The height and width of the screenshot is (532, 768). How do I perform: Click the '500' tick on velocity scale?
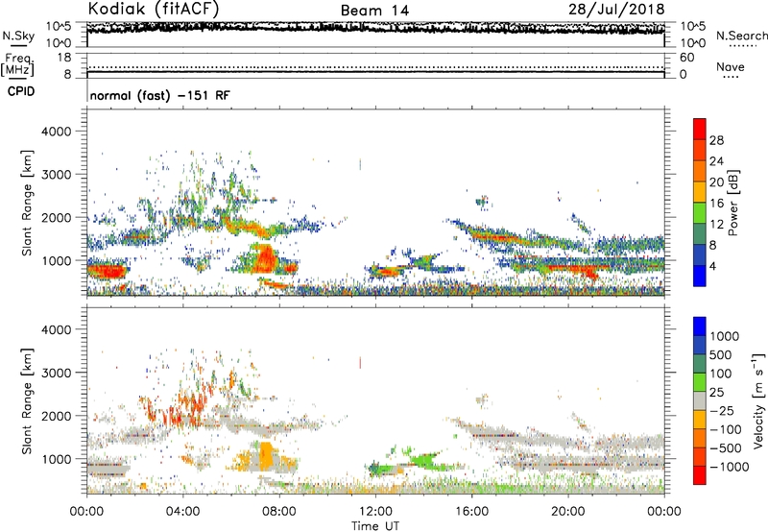pyautogui.click(x=721, y=354)
